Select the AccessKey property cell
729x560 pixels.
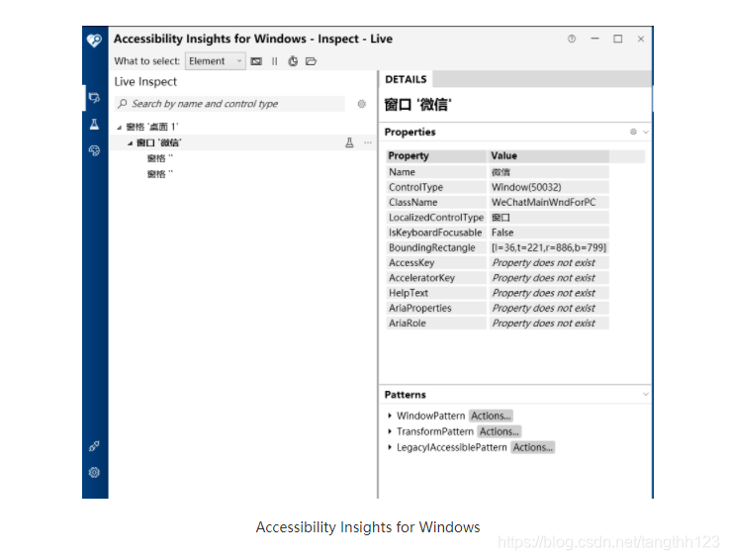(x=436, y=263)
